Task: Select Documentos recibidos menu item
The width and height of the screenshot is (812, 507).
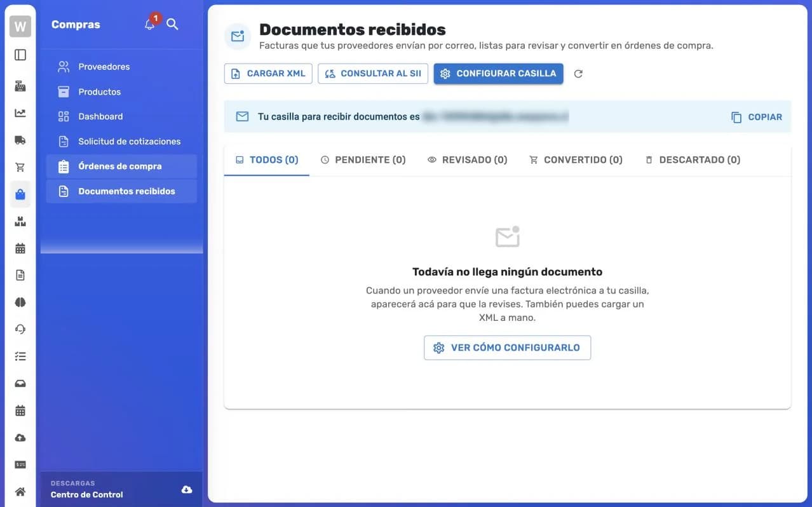Action: click(x=121, y=191)
